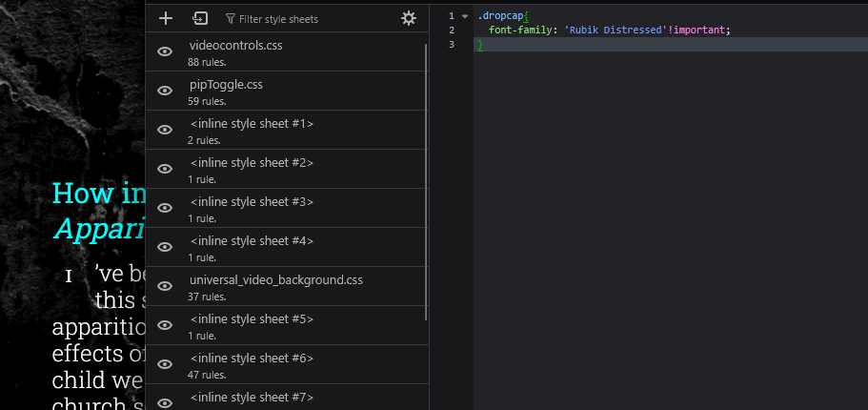Open pipToggle.css in the editor

226,85
